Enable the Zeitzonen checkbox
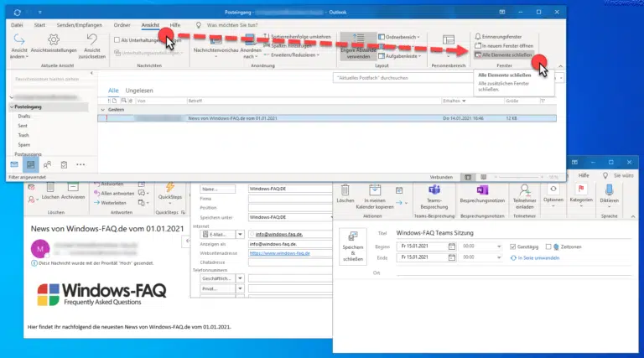This screenshot has height=358, width=644. (548, 246)
